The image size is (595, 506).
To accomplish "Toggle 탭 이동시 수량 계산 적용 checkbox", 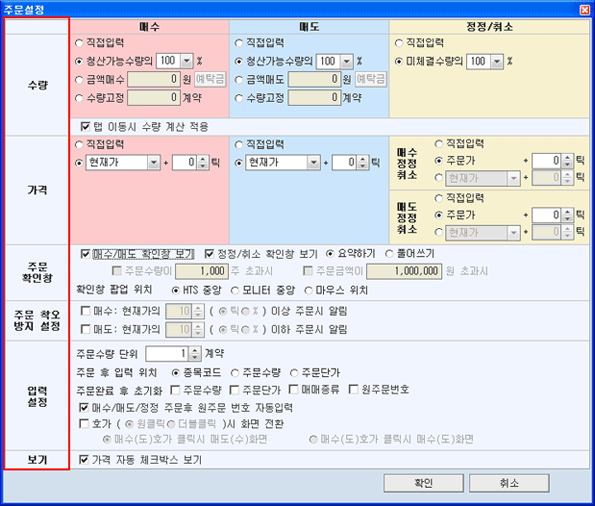I will [x=85, y=126].
